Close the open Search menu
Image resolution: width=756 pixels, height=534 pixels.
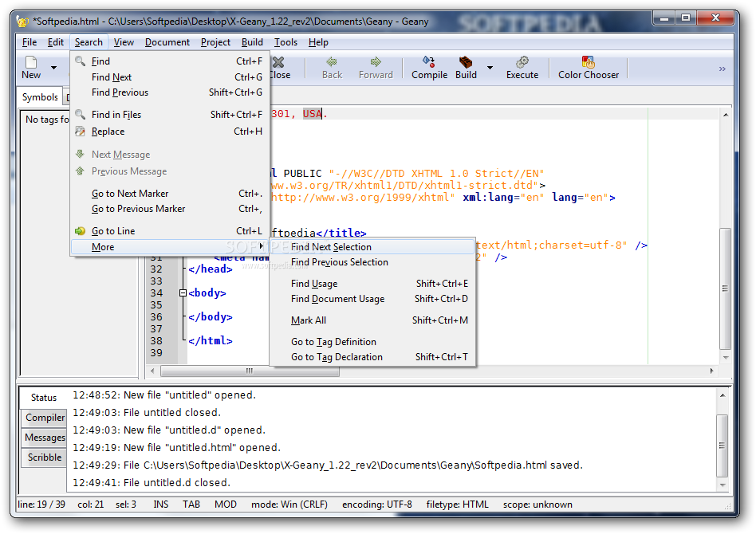[x=89, y=42]
